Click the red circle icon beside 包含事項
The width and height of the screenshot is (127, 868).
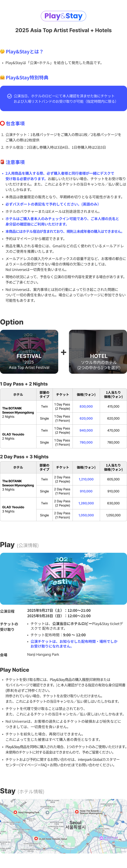[x=2, y=123]
